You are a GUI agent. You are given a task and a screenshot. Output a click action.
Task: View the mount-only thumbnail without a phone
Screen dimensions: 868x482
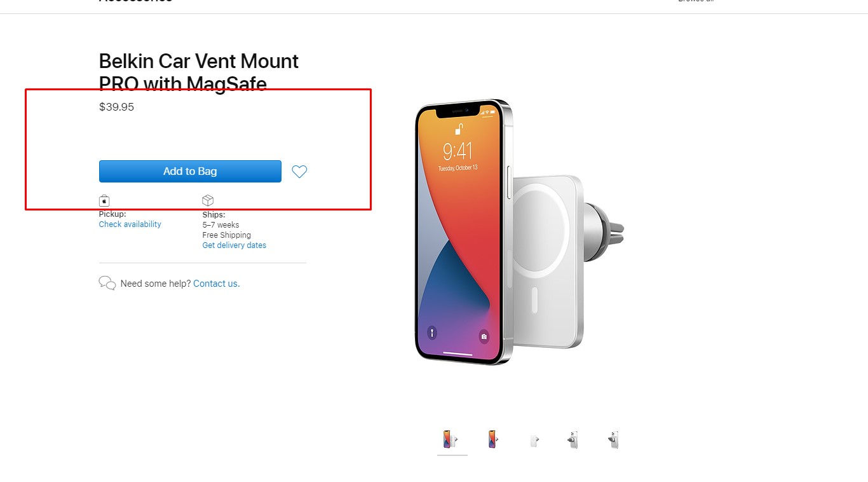(534, 440)
